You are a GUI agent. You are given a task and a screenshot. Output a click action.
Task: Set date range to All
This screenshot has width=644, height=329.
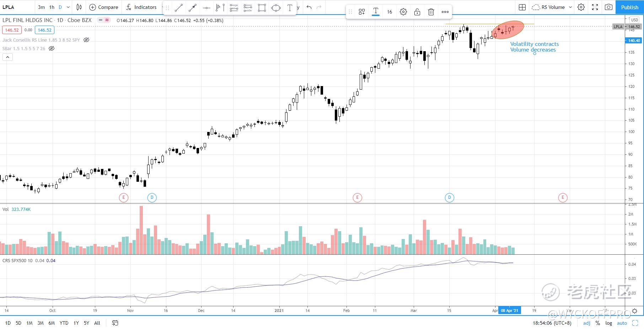97,323
